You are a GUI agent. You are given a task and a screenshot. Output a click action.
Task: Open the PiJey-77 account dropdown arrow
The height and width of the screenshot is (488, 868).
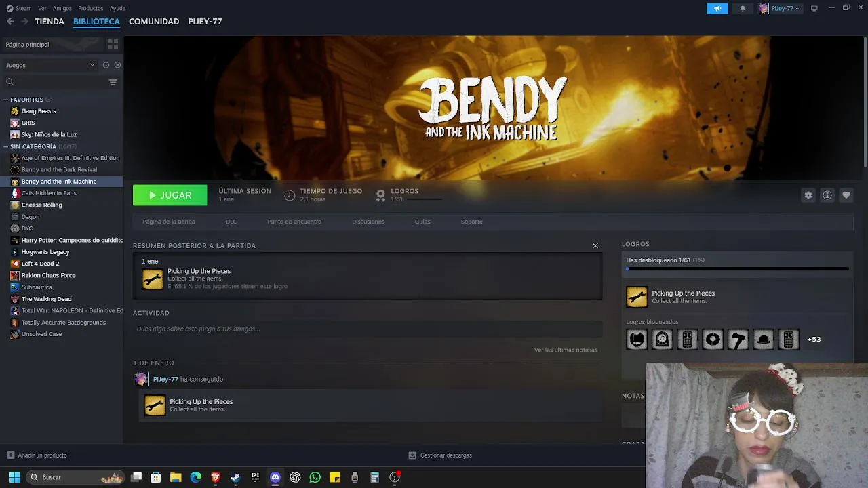pos(797,9)
